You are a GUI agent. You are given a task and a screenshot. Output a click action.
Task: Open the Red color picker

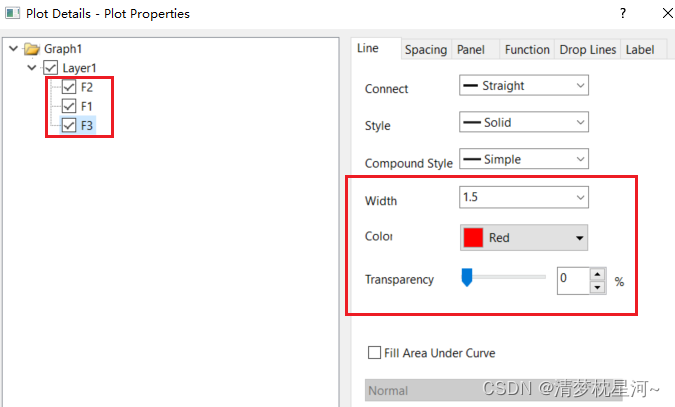click(523, 238)
